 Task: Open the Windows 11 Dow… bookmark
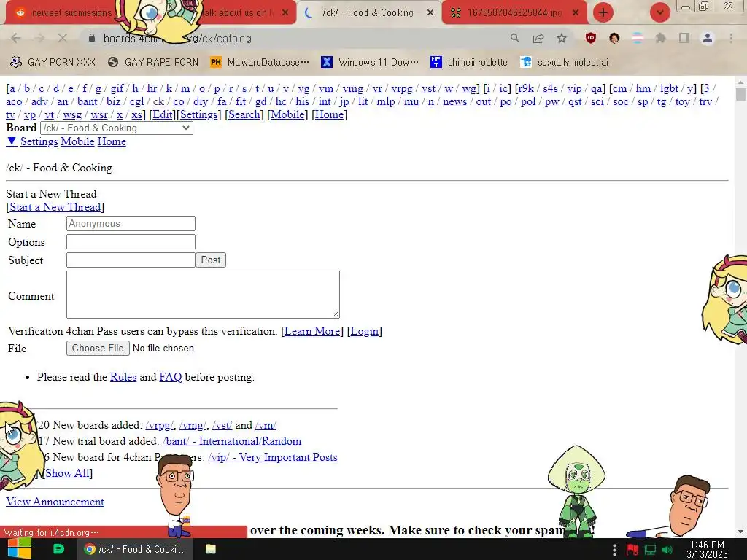coord(370,62)
